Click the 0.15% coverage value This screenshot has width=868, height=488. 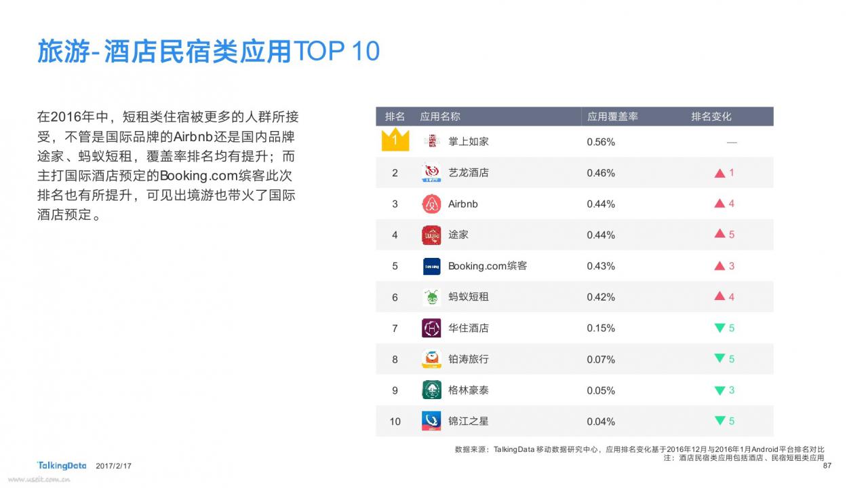click(x=601, y=328)
